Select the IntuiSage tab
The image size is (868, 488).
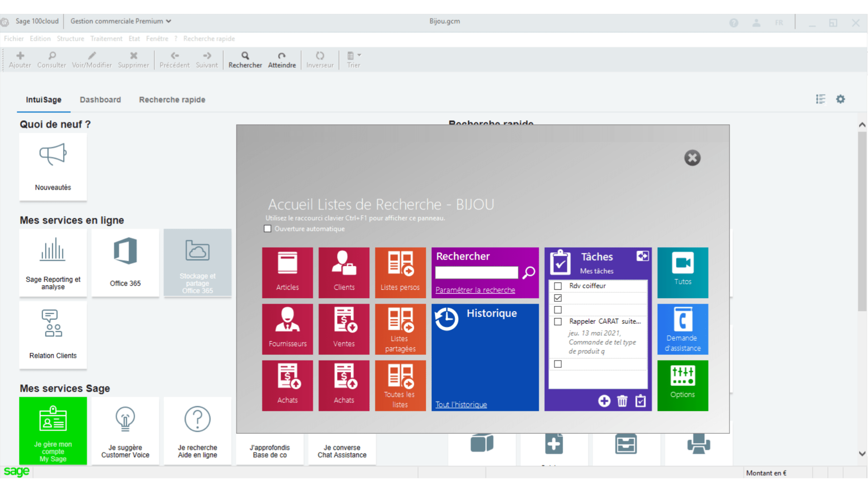click(x=43, y=100)
